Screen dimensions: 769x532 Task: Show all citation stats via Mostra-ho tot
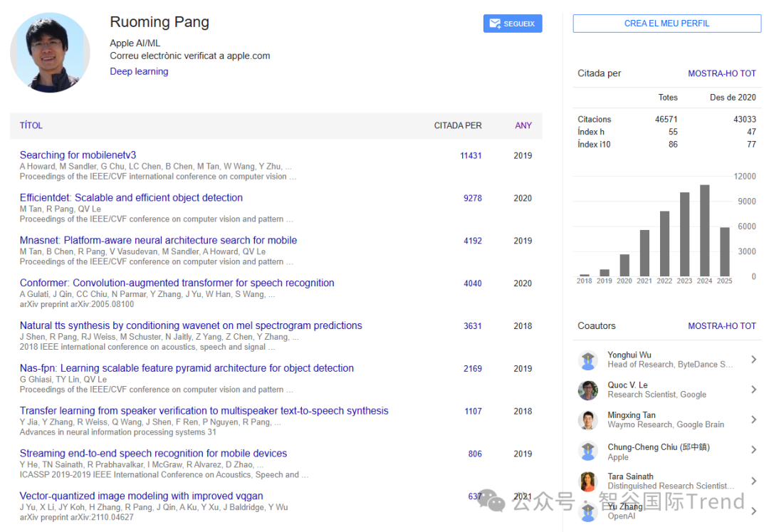[x=721, y=73]
